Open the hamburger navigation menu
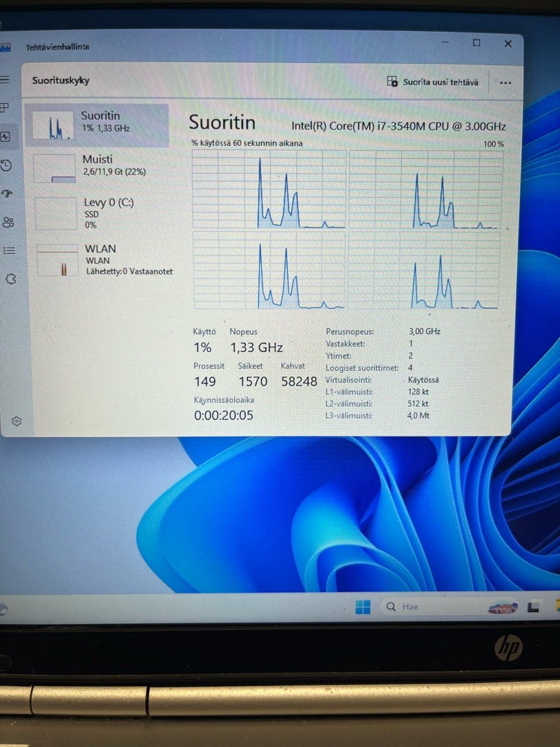560x747 pixels. [x=4, y=79]
